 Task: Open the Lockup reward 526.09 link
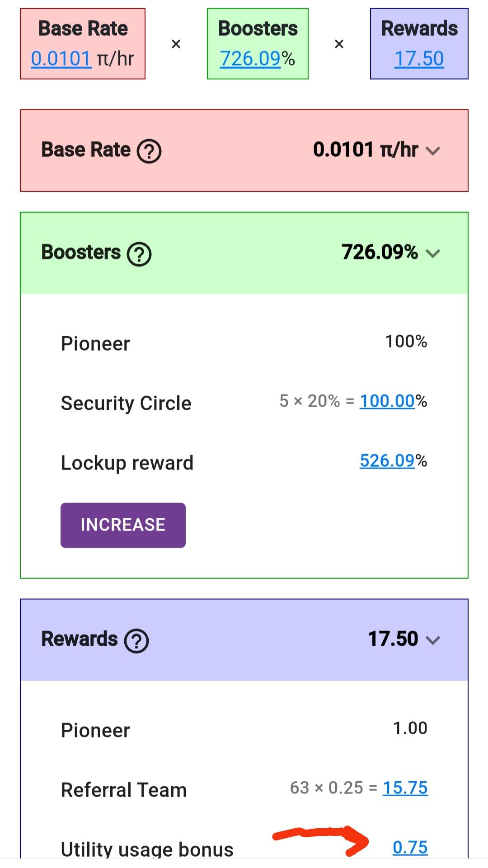387,461
